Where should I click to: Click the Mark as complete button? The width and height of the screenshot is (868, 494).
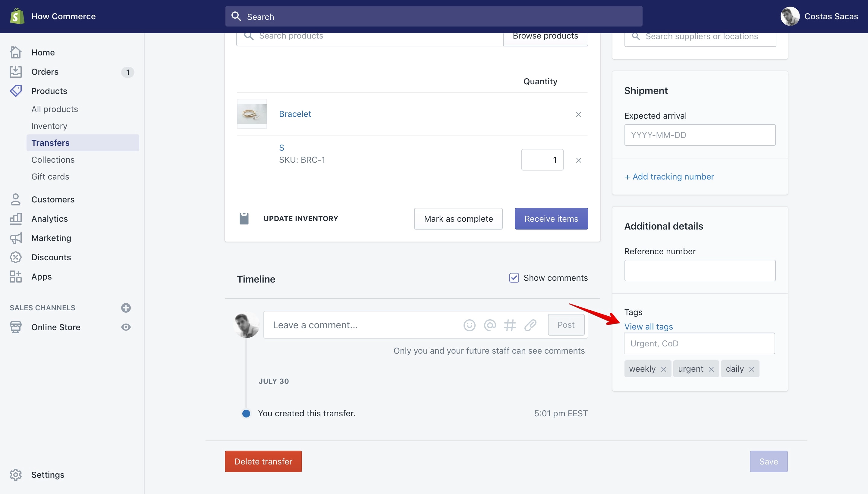[x=458, y=219]
